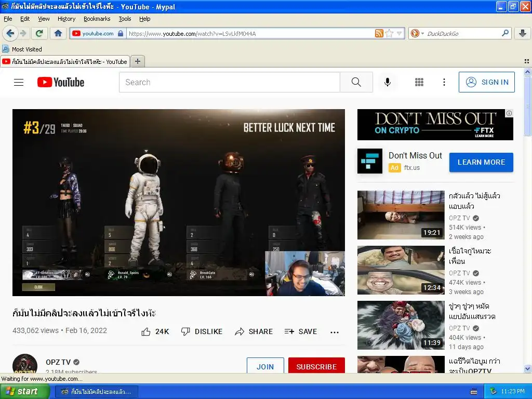Click the 11:23 PM taskbar clock
This screenshot has height=399, width=532.
tap(513, 392)
